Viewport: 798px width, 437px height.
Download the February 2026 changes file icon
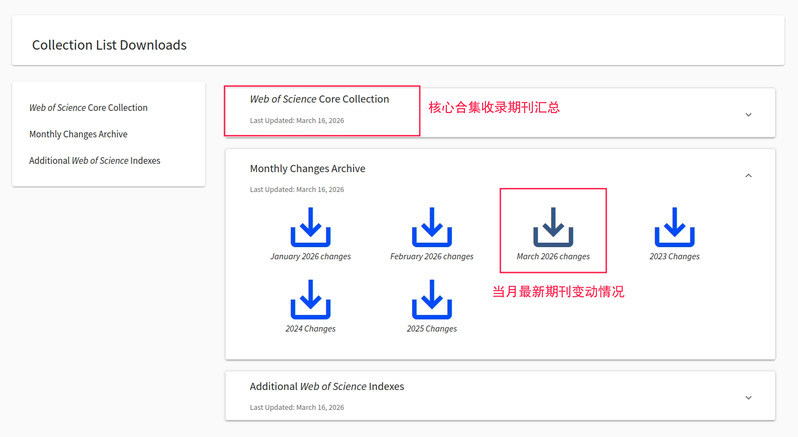[431, 227]
